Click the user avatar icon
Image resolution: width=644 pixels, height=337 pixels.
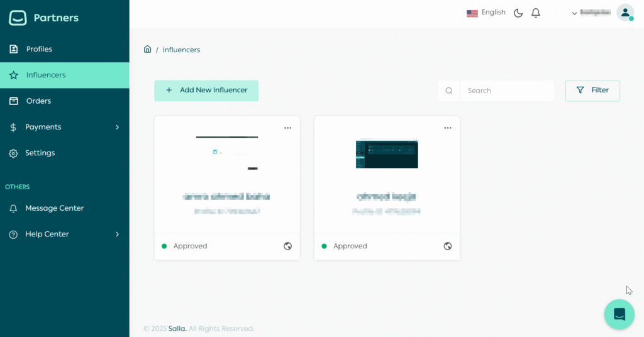625,13
